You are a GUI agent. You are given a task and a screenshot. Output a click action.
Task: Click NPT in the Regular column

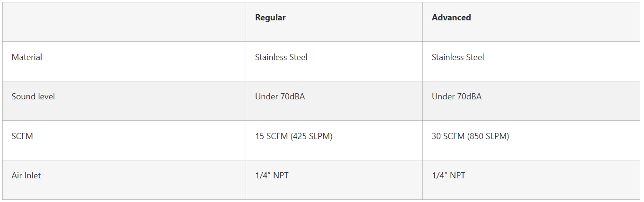point(281,176)
